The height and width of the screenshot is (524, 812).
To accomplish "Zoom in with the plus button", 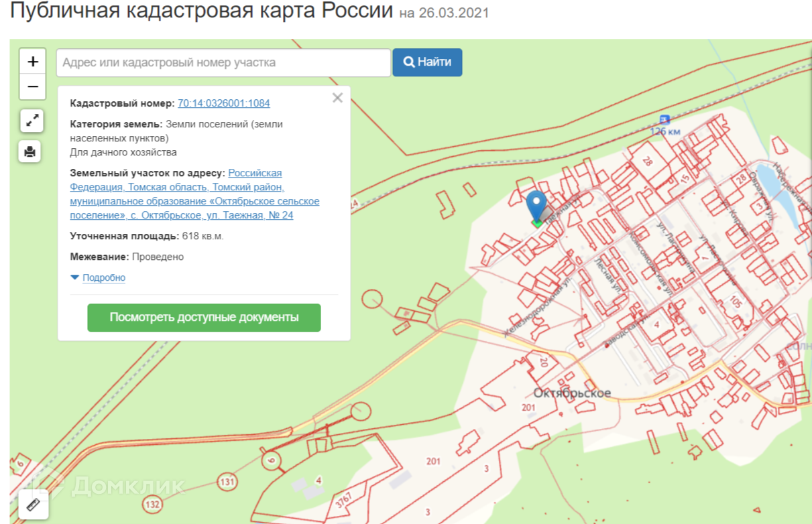I will point(32,62).
